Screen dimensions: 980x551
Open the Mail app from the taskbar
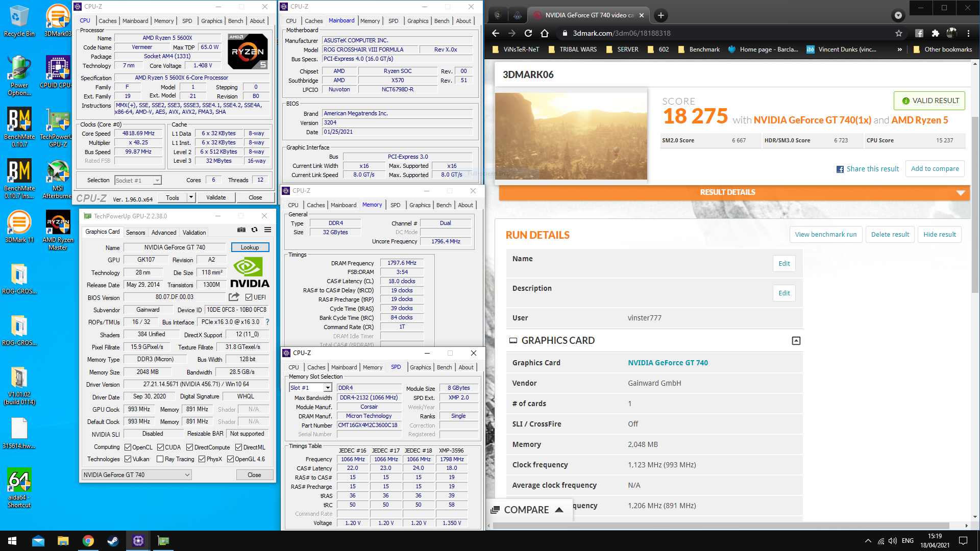[x=38, y=541]
